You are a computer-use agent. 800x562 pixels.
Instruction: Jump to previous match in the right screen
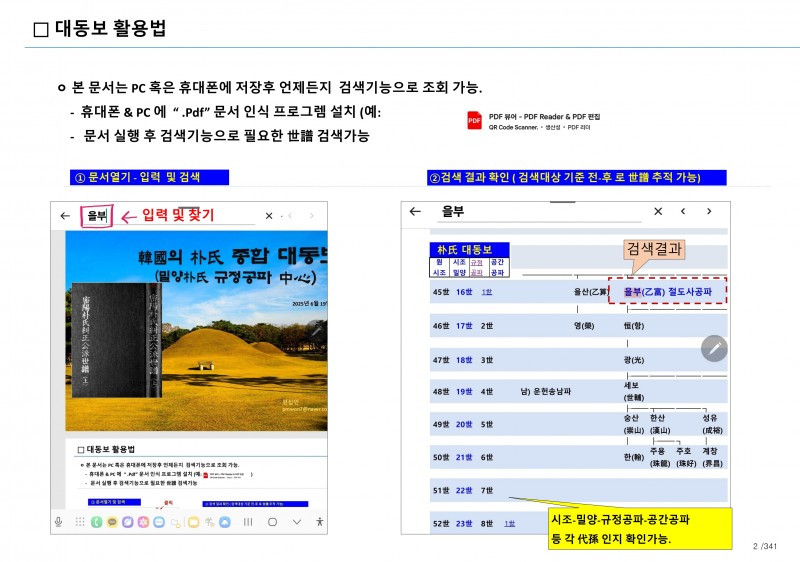click(683, 211)
